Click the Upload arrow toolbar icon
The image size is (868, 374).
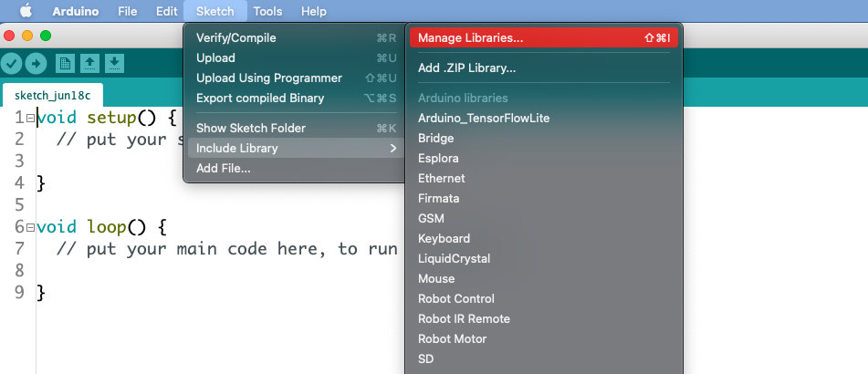point(36,63)
